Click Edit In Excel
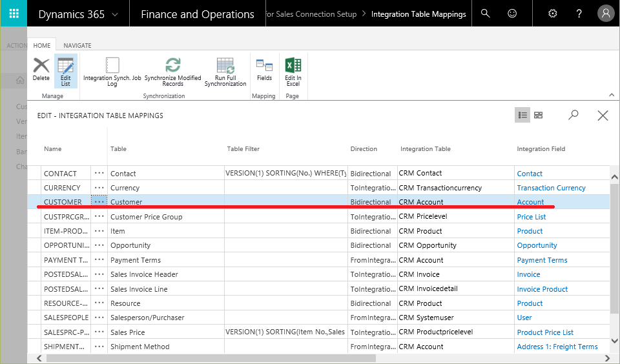Viewport: 620px width, 364px height. pyautogui.click(x=293, y=72)
